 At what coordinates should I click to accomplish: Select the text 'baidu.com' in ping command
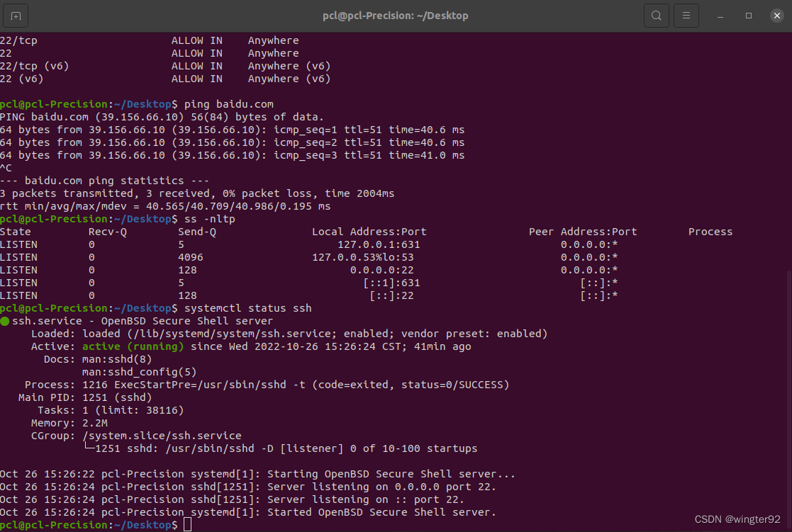coord(246,103)
